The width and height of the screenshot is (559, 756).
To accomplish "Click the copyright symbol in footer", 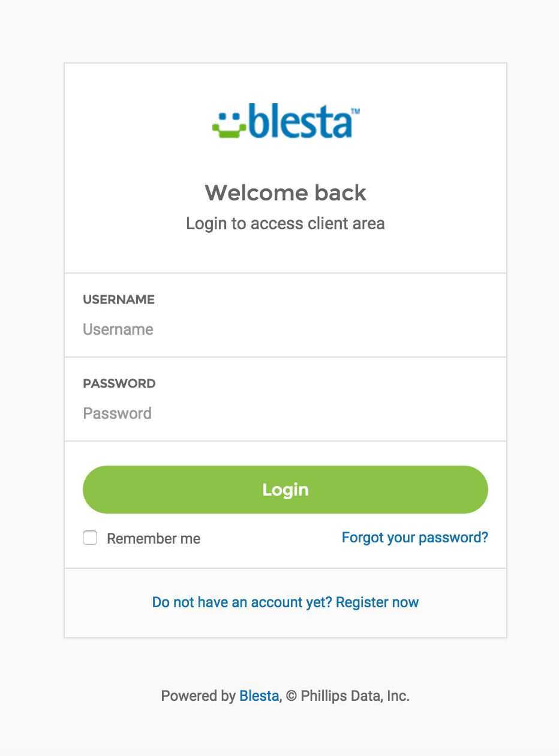I will tap(291, 697).
